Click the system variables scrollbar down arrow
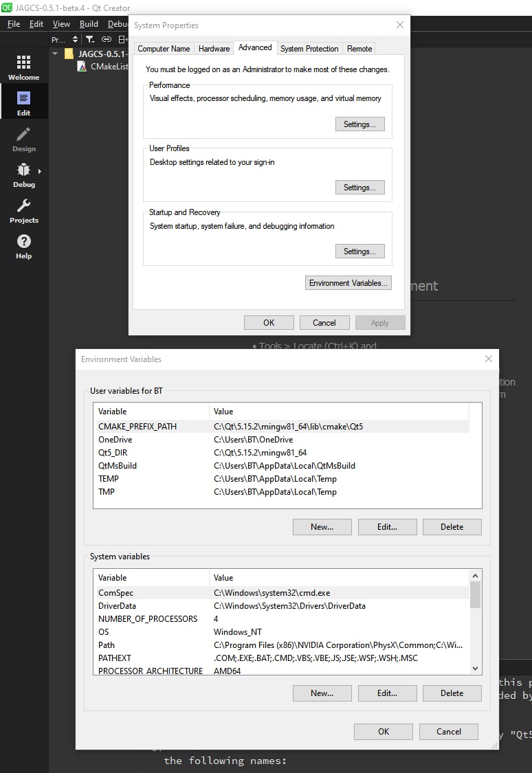The width and height of the screenshot is (532, 773). tap(475, 669)
